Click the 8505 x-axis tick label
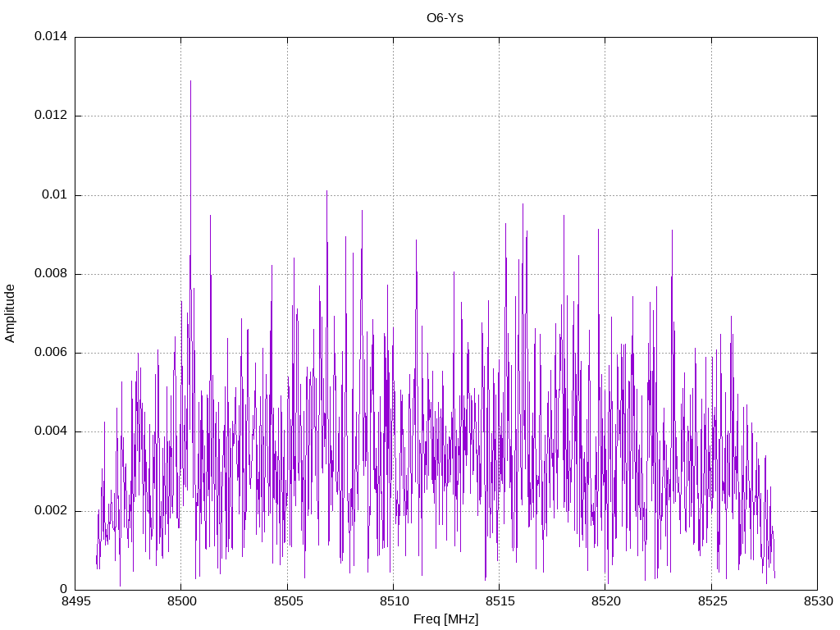The width and height of the screenshot is (840, 630). click(287, 601)
